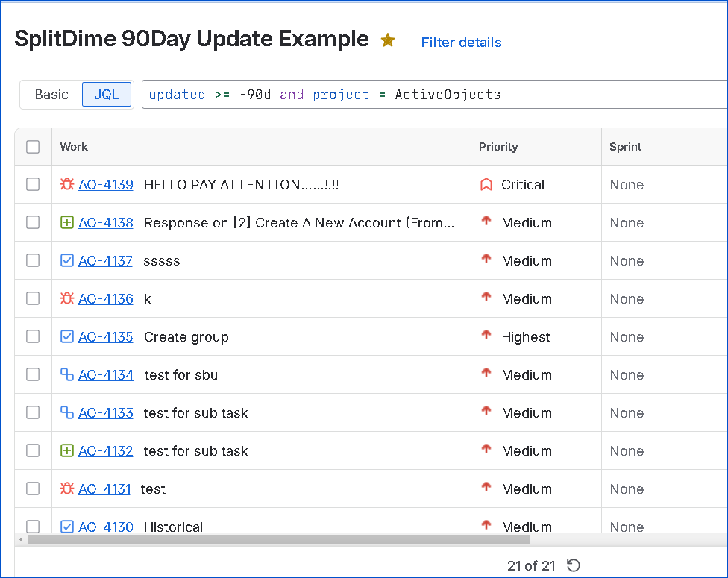Click the green new-feature icon beside AO-4138
Screen dimensions: 728x578
[x=67, y=222]
